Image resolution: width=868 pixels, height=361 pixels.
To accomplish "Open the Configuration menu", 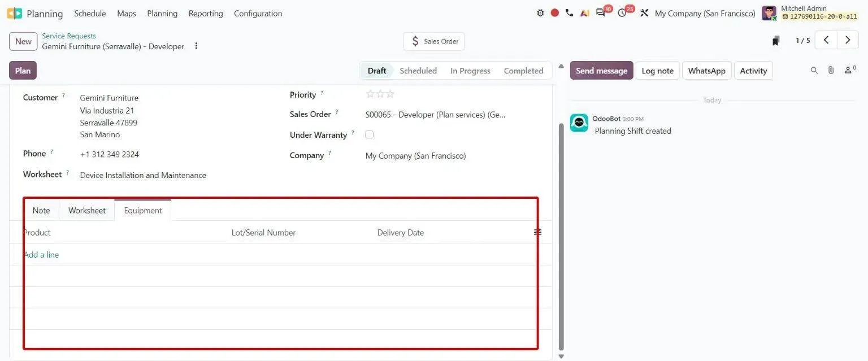I will point(258,13).
